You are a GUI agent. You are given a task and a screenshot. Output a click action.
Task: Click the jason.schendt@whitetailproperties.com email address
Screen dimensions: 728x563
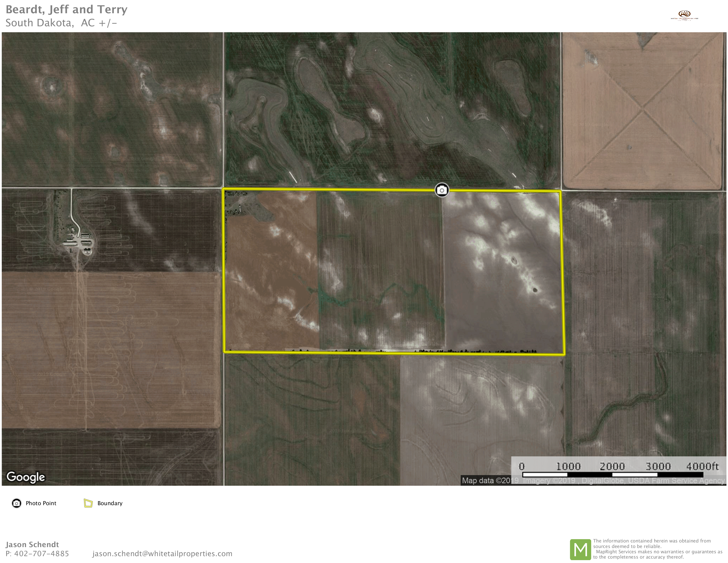(162, 554)
